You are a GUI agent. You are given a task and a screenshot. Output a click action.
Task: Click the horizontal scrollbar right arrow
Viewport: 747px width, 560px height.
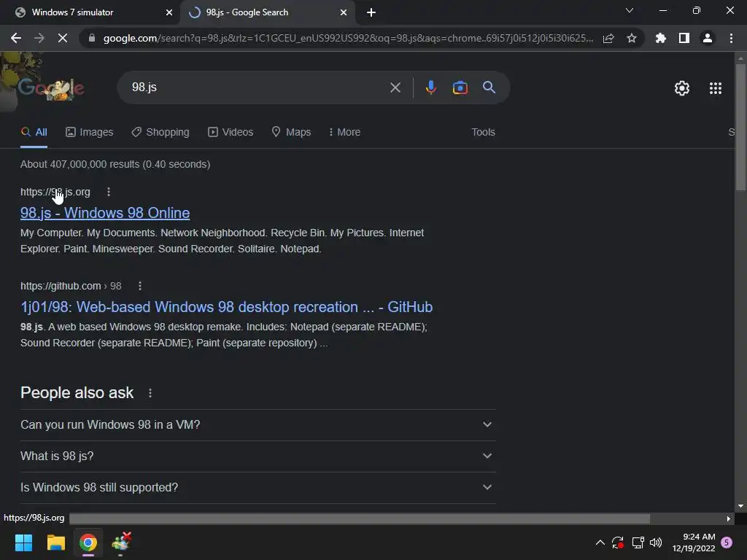click(x=729, y=518)
